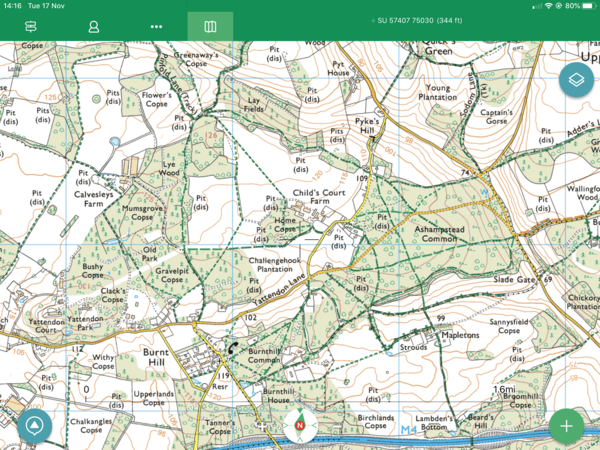The height and width of the screenshot is (450, 600).
Task: Tap the green plus create button
Action: (566, 426)
